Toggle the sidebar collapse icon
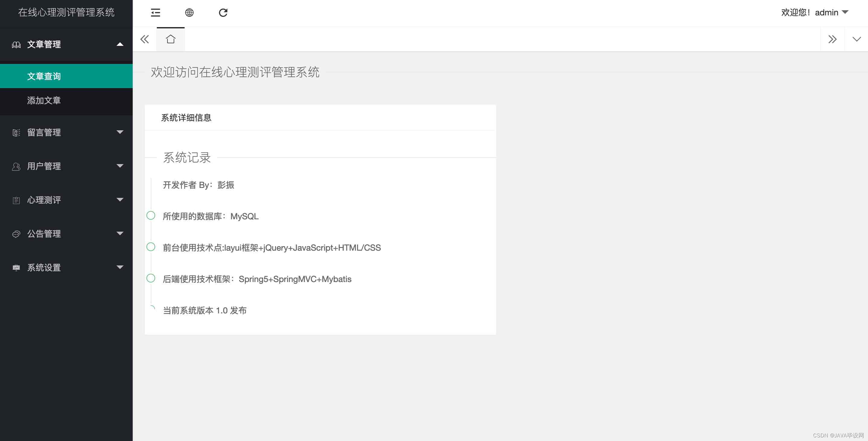 coord(155,13)
